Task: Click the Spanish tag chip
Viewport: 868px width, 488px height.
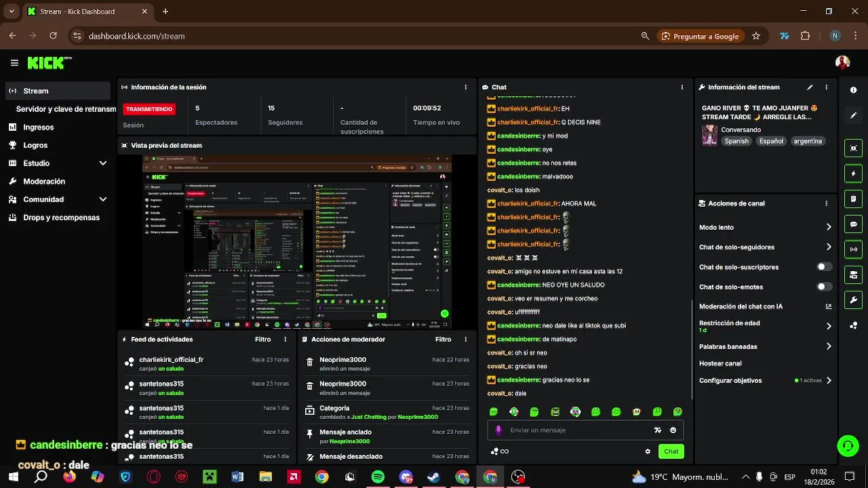Action: pyautogui.click(x=736, y=141)
